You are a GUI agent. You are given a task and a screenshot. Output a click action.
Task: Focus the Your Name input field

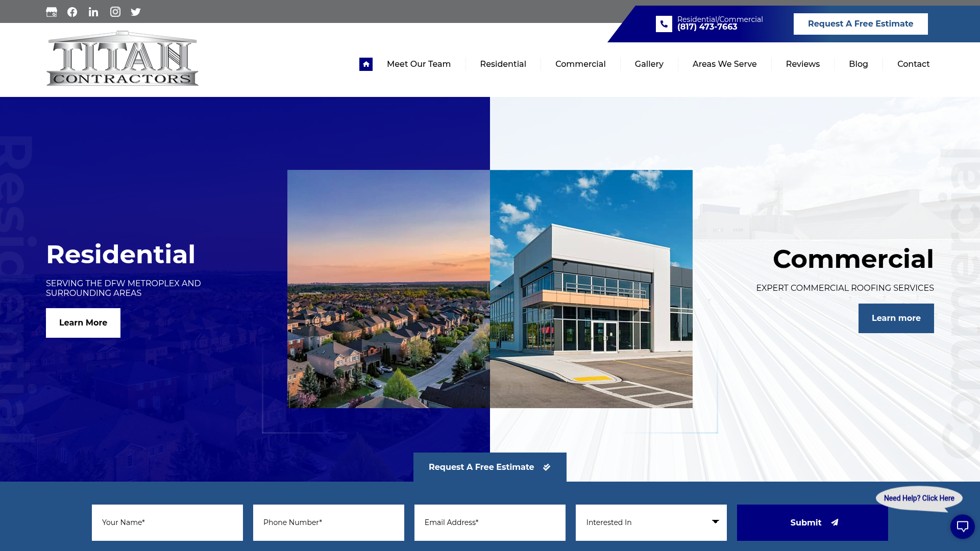(x=167, y=522)
